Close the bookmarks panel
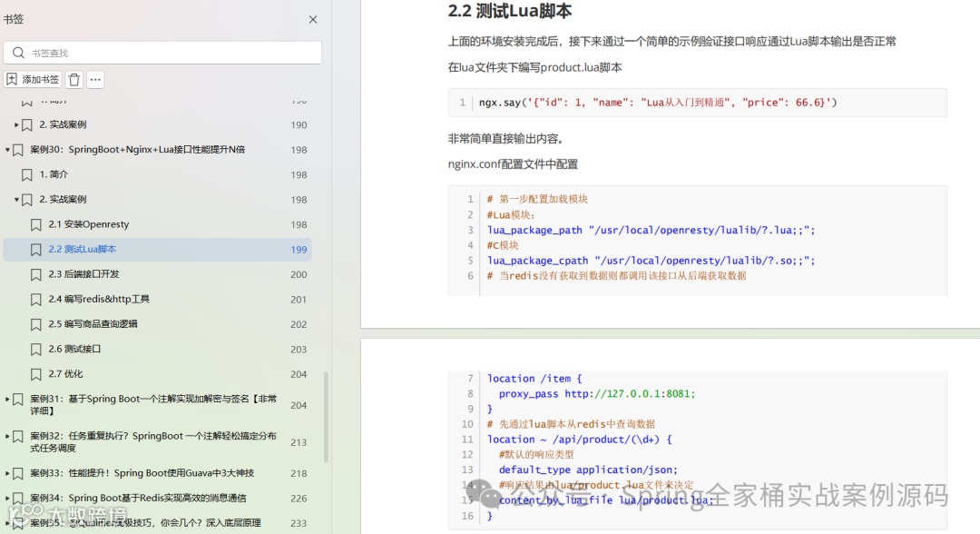Screen dimensions: 980x534 pyautogui.click(x=313, y=19)
